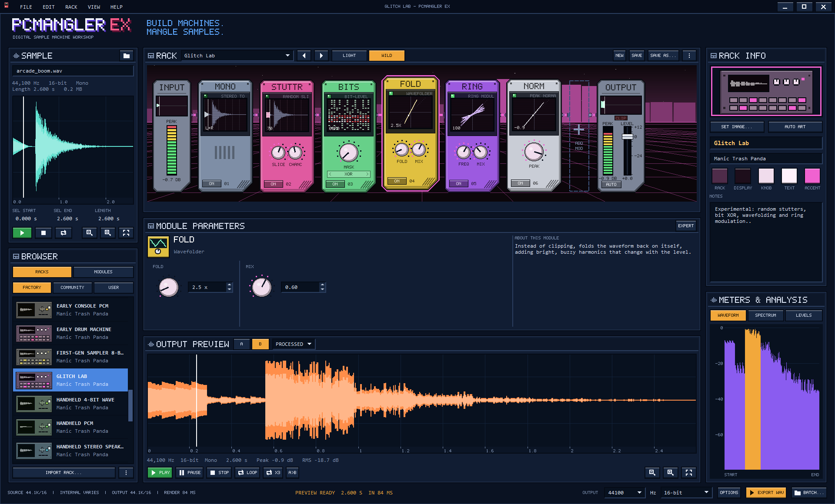835x504 pixels.
Task: Toggle loop in the Sample panel
Action: (x=63, y=233)
